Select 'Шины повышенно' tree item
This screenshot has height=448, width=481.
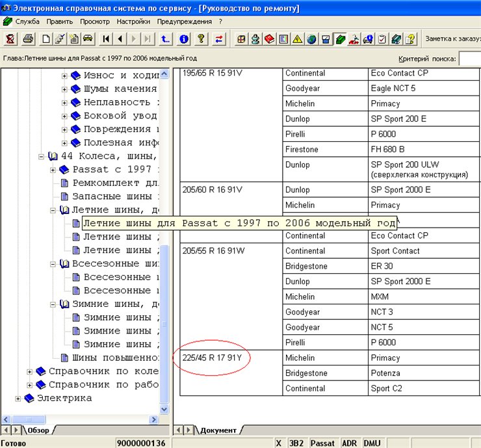pyautogui.click(x=116, y=358)
